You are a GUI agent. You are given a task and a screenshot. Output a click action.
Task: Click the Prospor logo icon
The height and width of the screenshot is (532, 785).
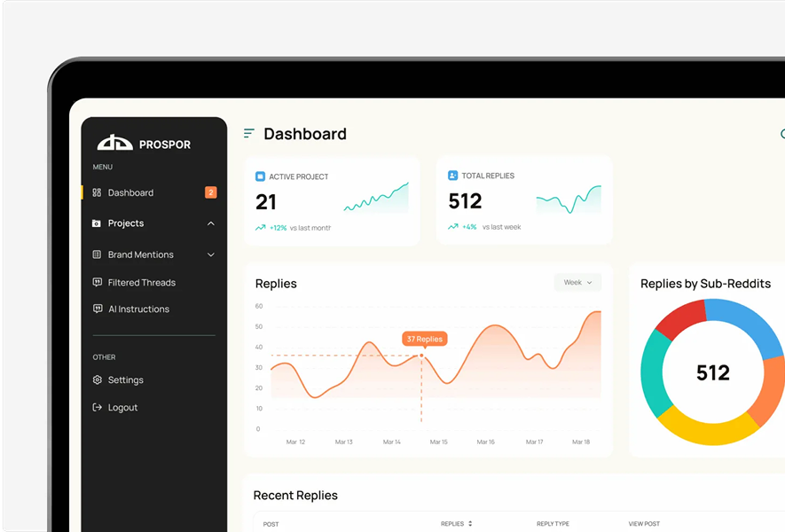coord(114,143)
